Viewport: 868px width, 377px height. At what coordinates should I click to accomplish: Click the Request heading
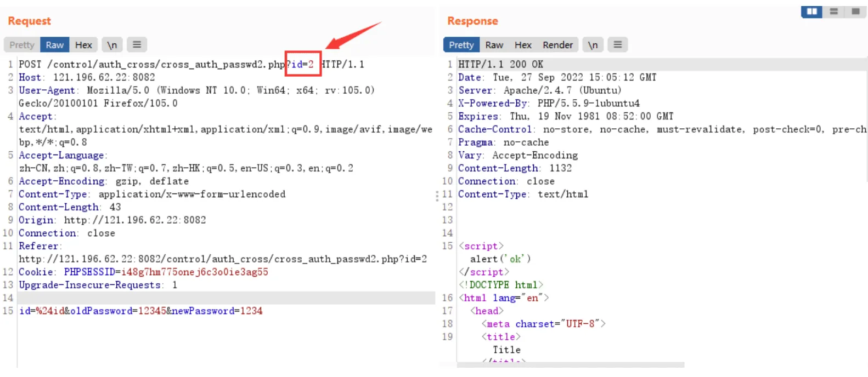coord(29,21)
